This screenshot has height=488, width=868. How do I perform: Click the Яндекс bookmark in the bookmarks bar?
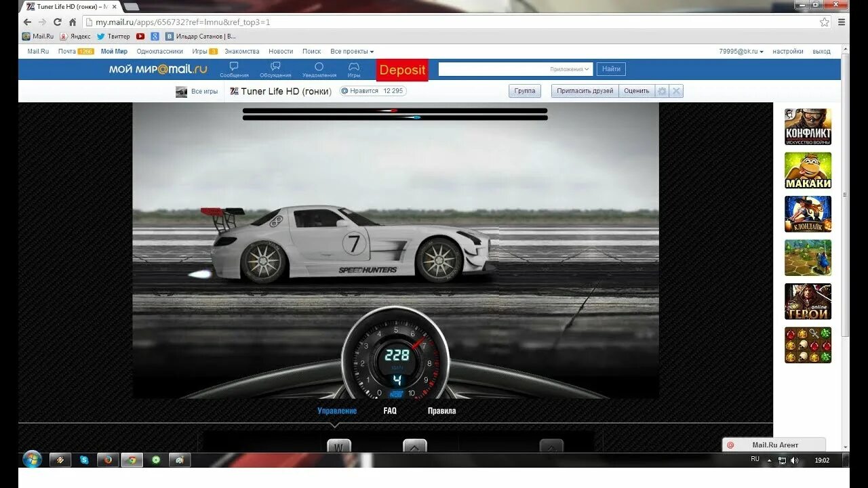pyautogui.click(x=75, y=36)
